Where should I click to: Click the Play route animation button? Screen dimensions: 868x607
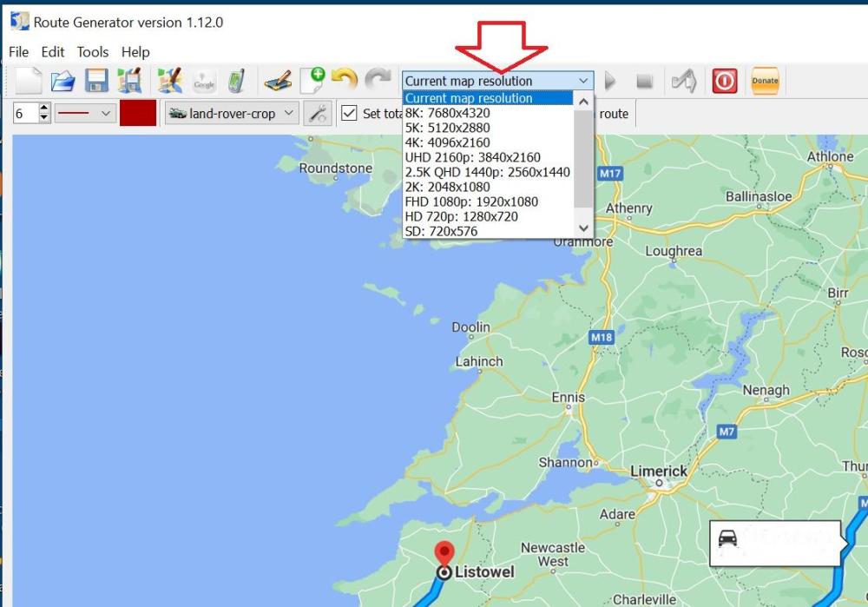tap(610, 81)
